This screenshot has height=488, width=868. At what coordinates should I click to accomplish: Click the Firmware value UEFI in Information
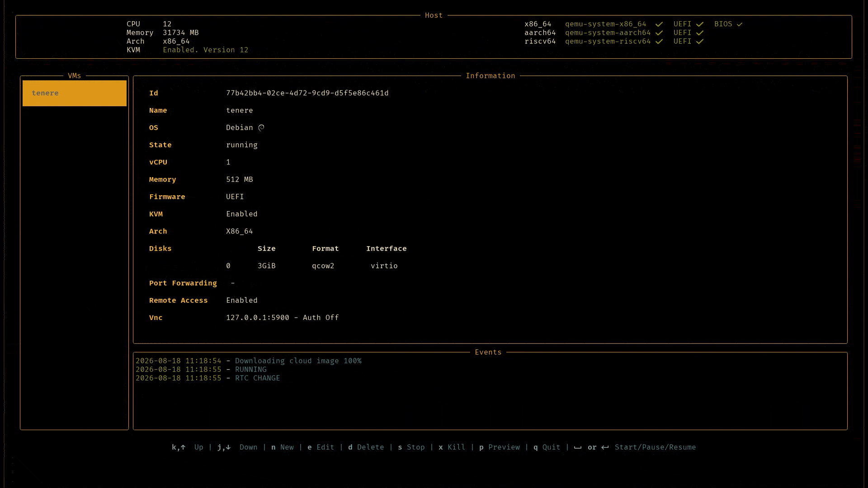click(235, 197)
